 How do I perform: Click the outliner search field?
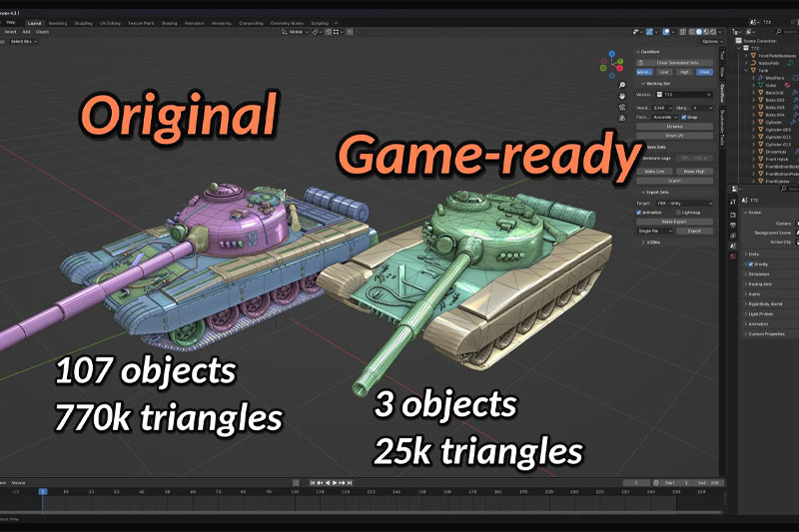click(788, 32)
